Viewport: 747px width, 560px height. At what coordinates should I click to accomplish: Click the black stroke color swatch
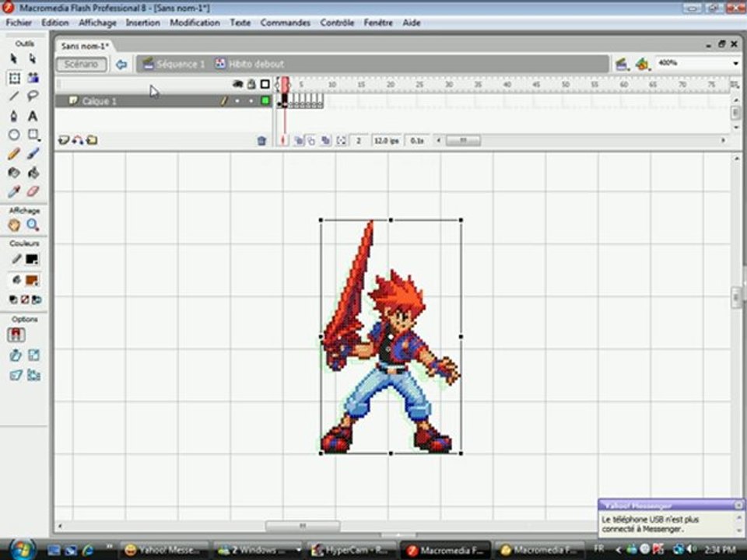pyautogui.click(x=32, y=260)
